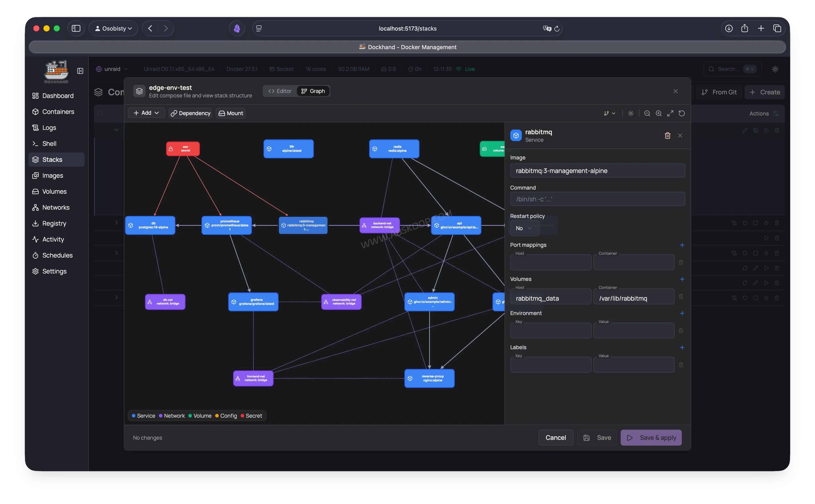Open the Restart policy dropdown
Screen dimensions: 815x504
[x=524, y=228]
